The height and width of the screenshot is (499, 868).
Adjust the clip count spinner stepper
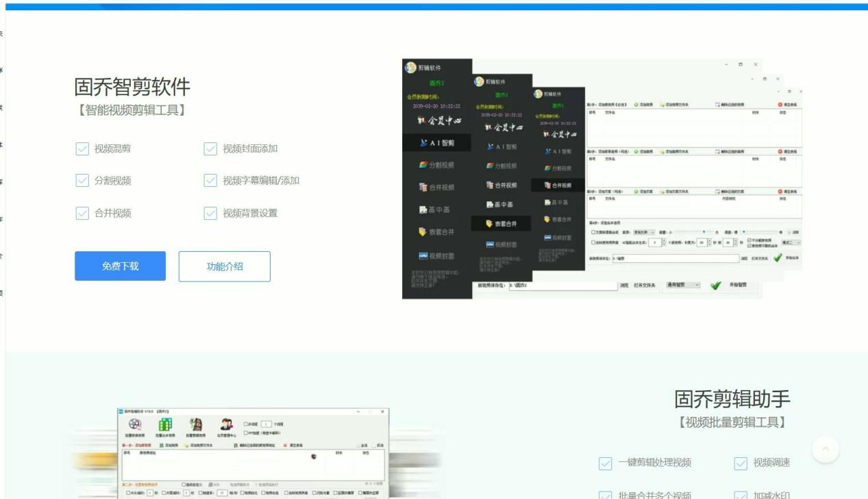[663, 242]
